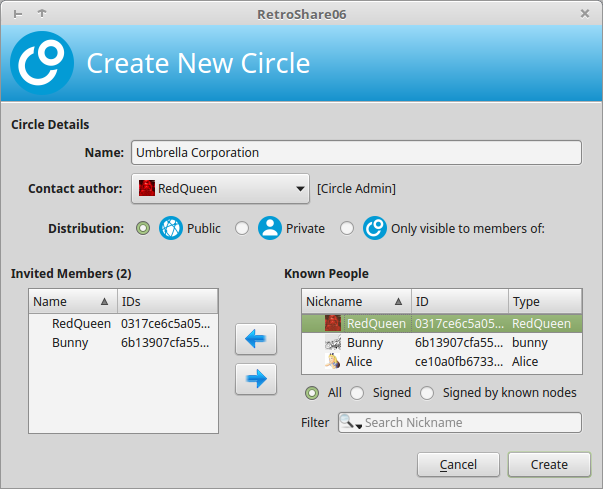Click RedQueen's avatar in Known People
The height and width of the screenshot is (489, 603).
(333, 323)
